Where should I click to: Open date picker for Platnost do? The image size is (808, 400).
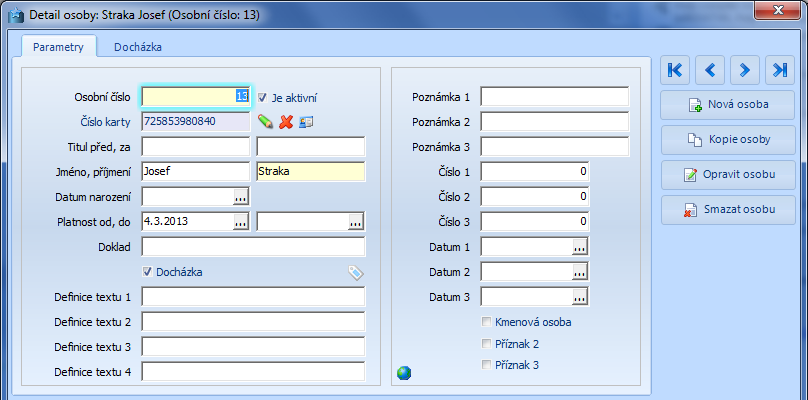tap(356, 222)
